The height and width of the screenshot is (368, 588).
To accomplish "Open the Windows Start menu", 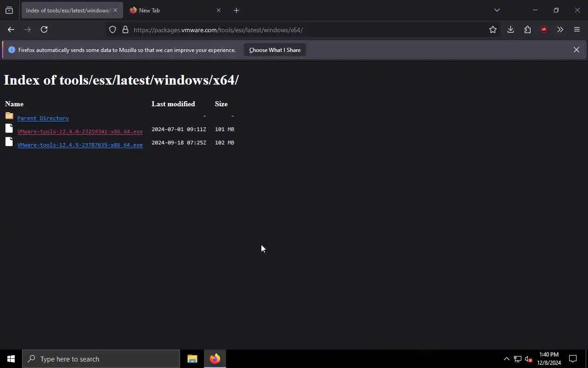I will coord(11,359).
